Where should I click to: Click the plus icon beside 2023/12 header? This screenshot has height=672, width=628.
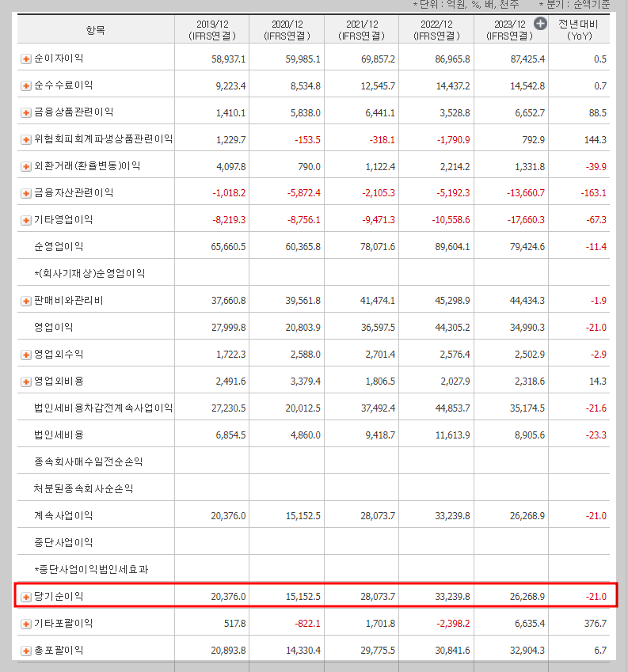540,24
